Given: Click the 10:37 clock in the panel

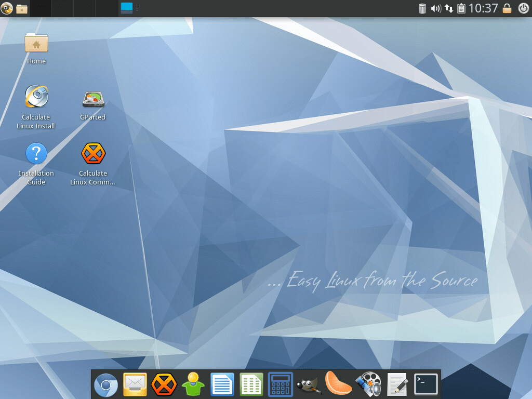Looking at the screenshot, I should 483,8.
